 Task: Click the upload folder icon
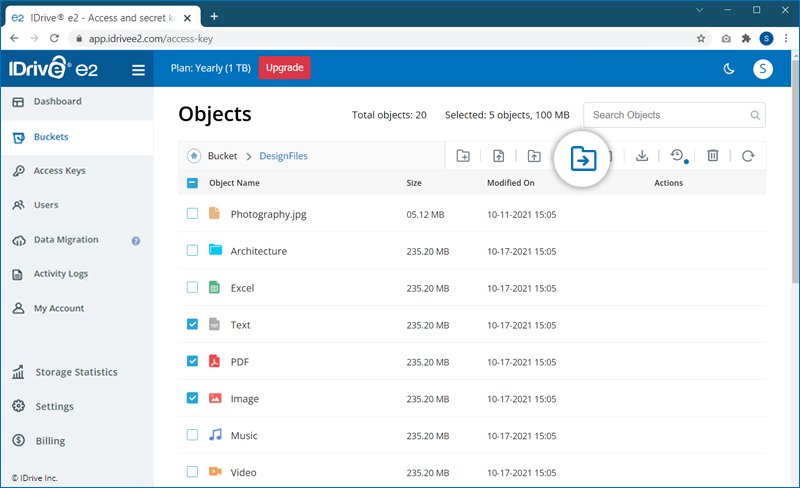(x=534, y=156)
